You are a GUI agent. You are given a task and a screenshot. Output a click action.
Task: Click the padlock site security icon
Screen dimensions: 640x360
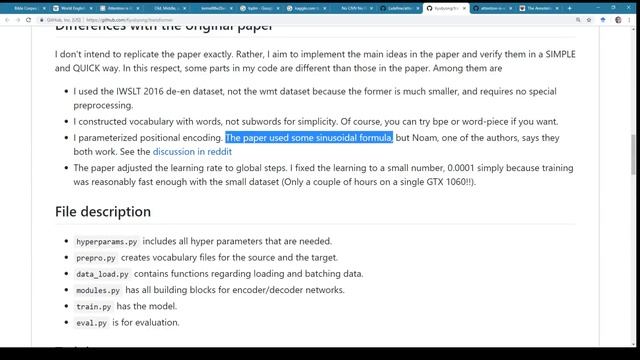[42, 20]
